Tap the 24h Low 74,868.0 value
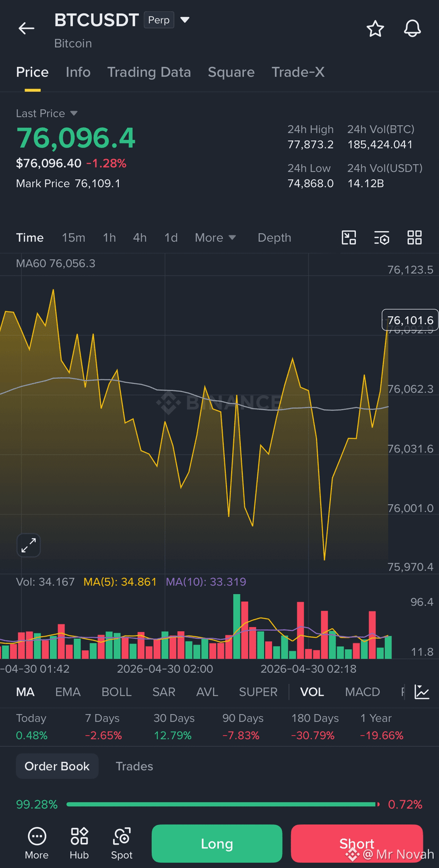Screen dimensions: 439x868 (x=311, y=184)
